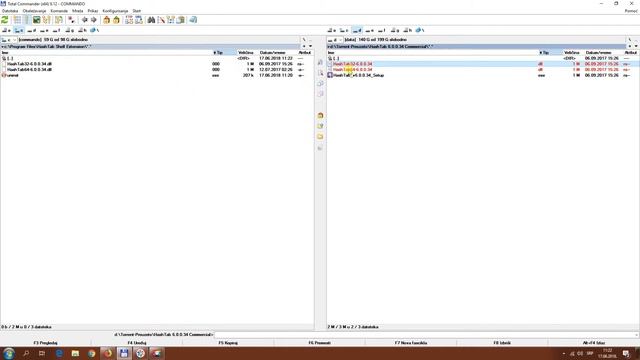Open the Konfiguracija menu
The height and width of the screenshot is (360, 640).
(x=115, y=11)
